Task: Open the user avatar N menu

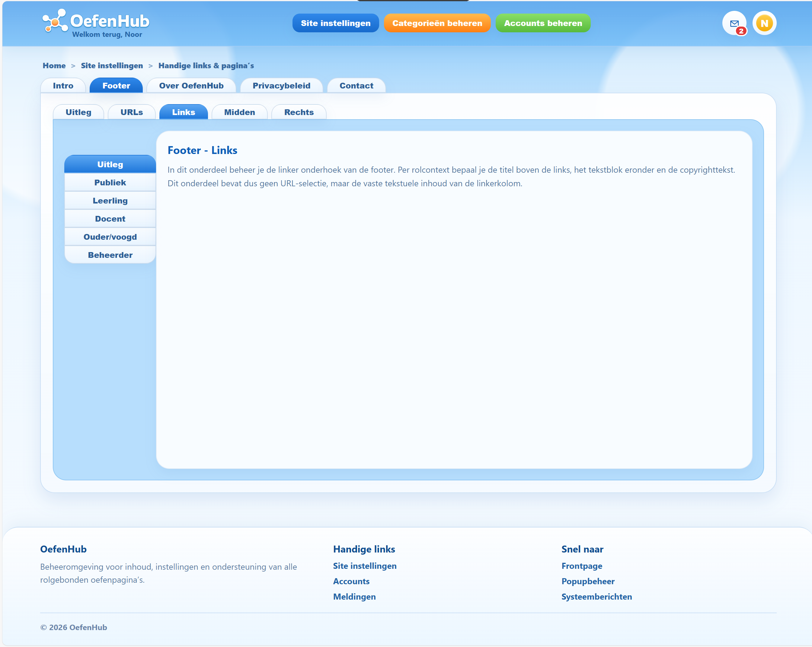Action: click(764, 23)
